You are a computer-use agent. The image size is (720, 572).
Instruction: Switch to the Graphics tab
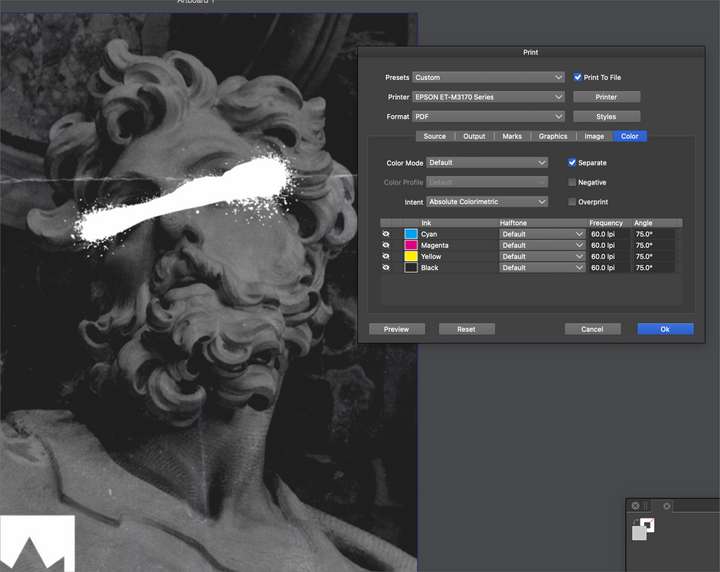point(553,136)
